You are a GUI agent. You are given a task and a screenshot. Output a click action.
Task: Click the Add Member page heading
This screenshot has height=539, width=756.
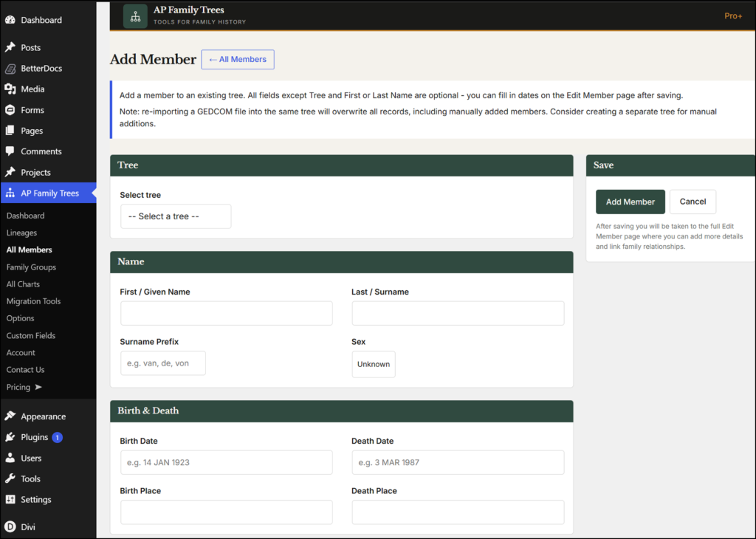[153, 59]
